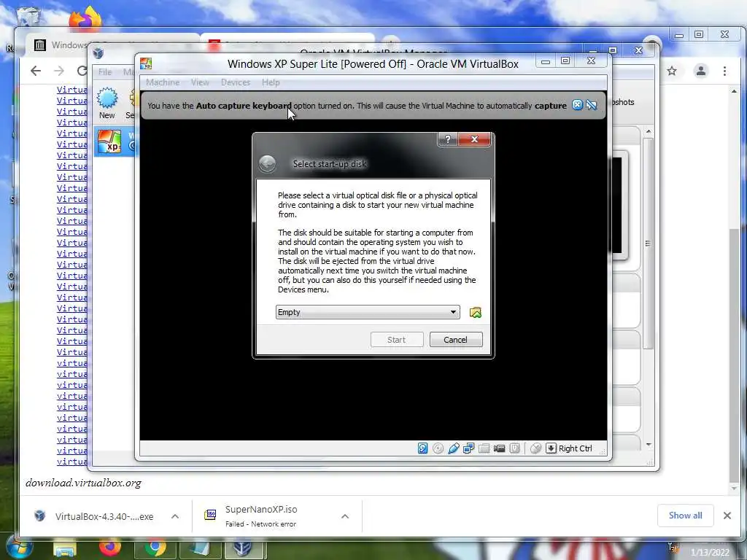Click the hard disk activity status icon
The height and width of the screenshot is (560, 747).
point(422,448)
